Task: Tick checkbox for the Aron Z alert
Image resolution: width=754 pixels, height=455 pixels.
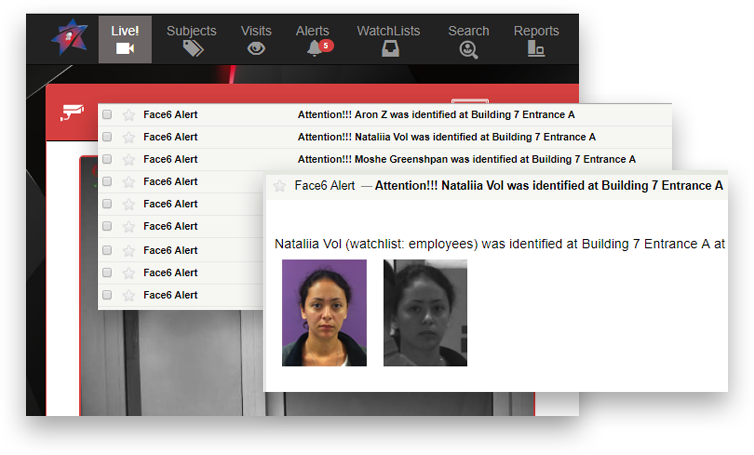Action: click(107, 114)
